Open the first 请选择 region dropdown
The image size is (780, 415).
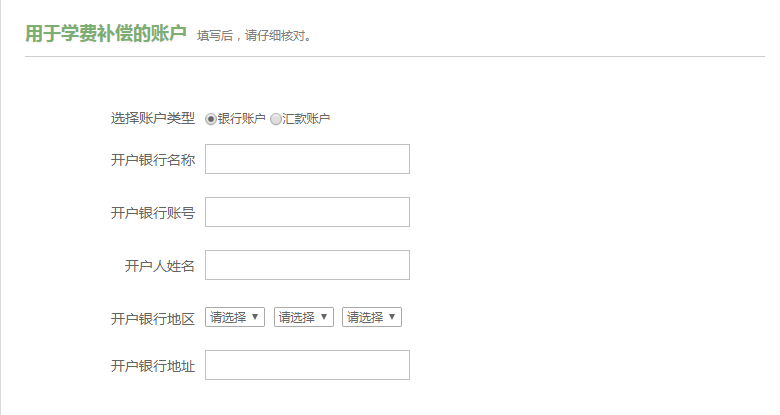click(x=235, y=317)
